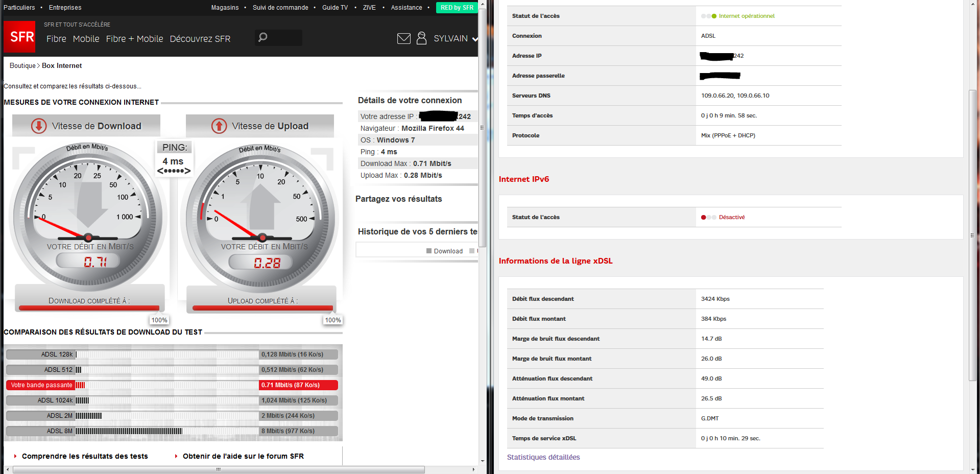
Task: Click the left page horizontal scrollbar
Action: pyautogui.click(x=219, y=469)
